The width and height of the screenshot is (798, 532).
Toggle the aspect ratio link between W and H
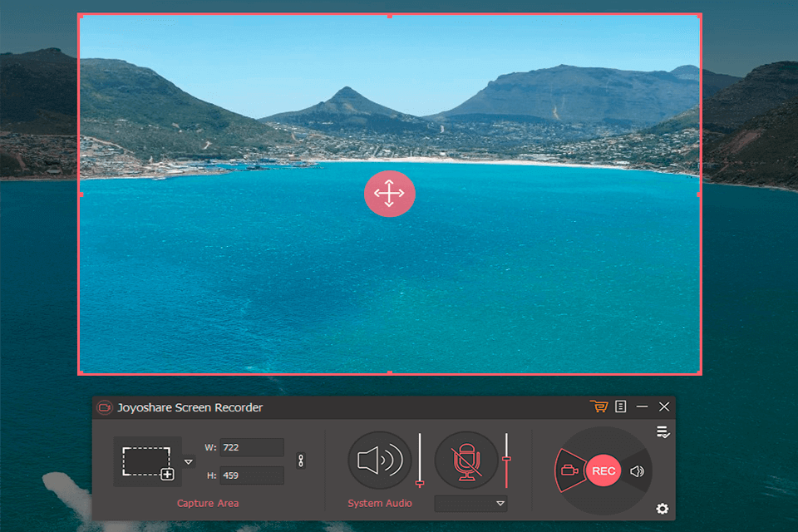click(301, 460)
